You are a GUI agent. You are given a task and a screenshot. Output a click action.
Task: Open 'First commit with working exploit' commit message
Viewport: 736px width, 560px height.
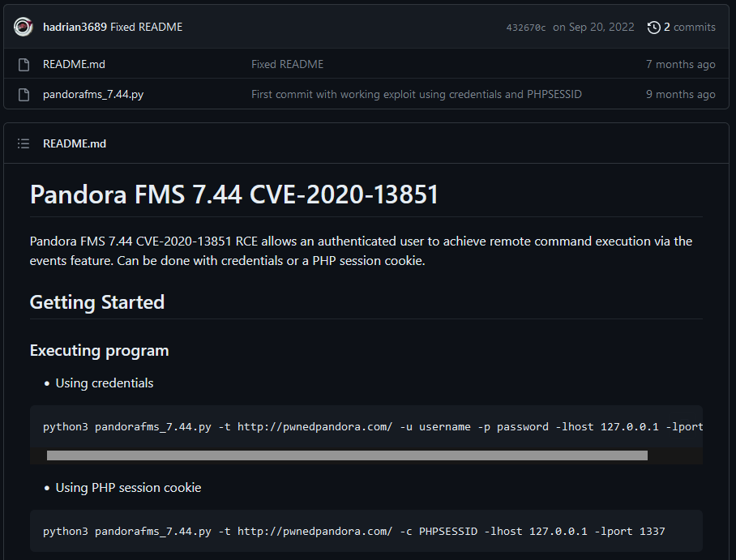click(x=417, y=94)
